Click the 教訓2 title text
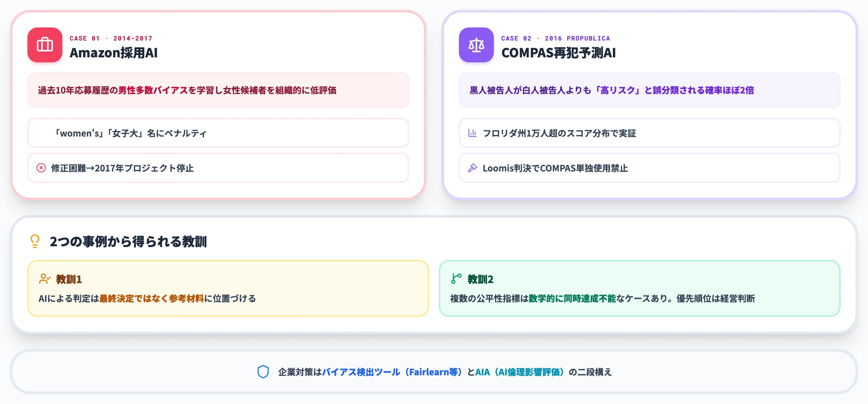 pos(480,279)
